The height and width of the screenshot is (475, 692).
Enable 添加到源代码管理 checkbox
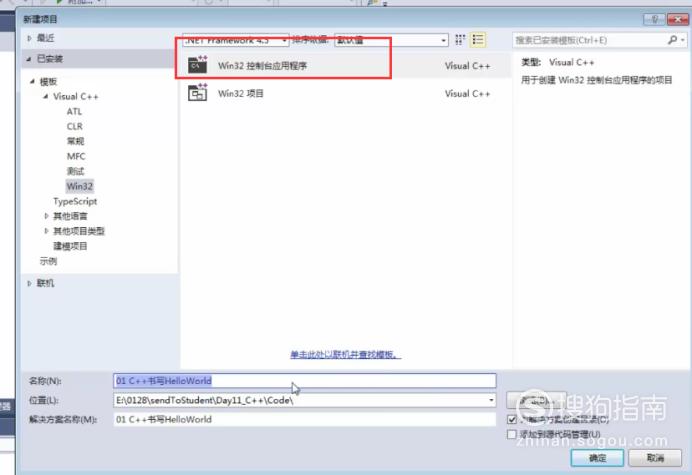click(512, 434)
